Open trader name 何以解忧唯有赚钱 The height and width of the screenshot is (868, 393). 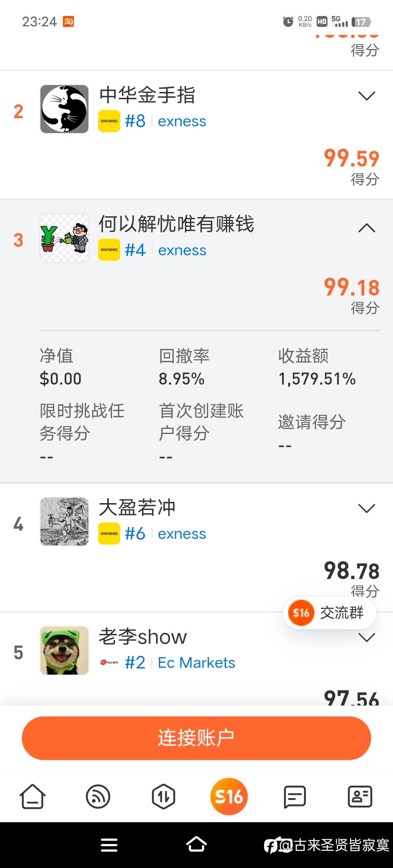tap(176, 224)
